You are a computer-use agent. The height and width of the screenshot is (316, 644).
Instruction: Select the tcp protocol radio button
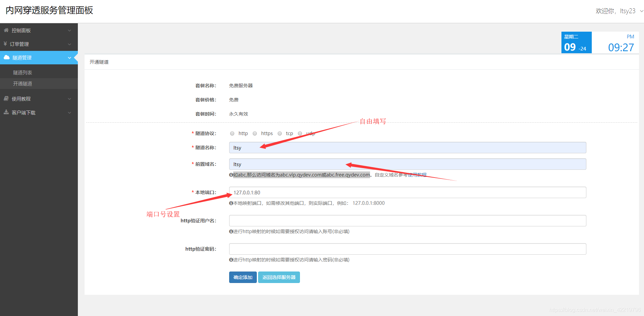coord(280,133)
